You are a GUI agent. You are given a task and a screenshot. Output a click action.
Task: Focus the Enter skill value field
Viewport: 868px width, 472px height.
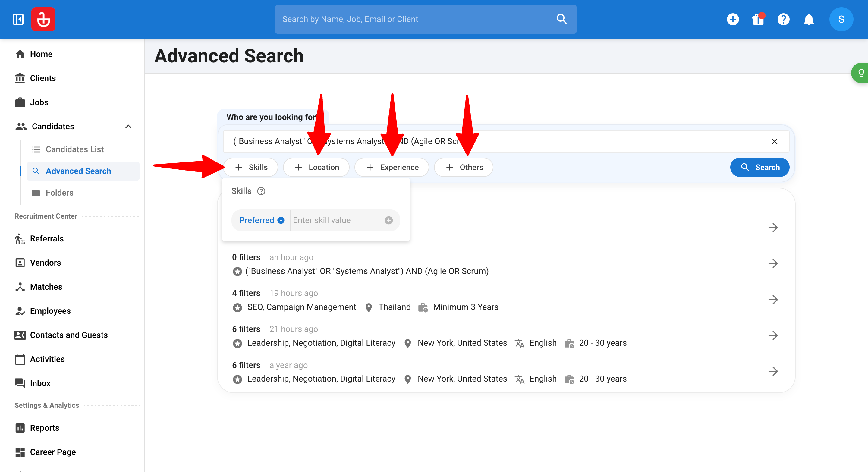pyautogui.click(x=337, y=220)
